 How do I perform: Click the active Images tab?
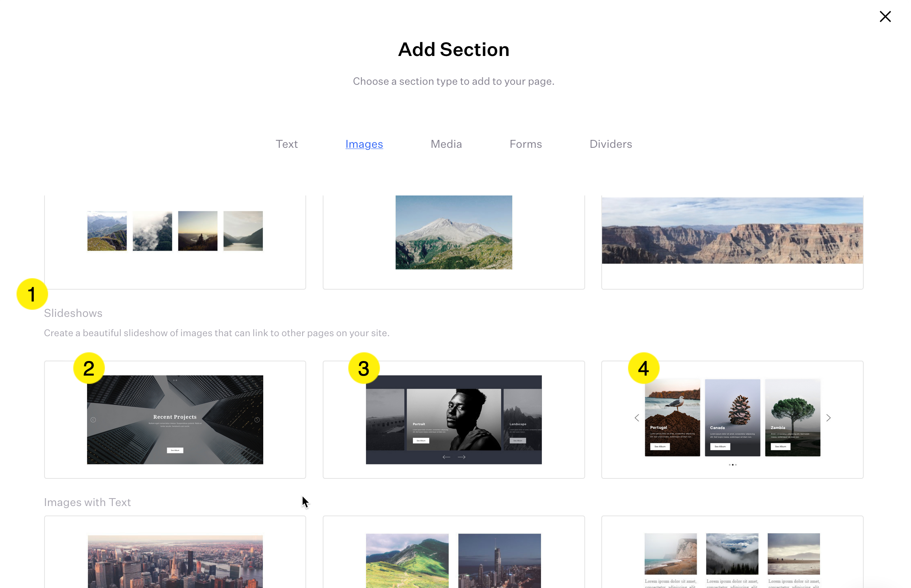click(x=364, y=144)
